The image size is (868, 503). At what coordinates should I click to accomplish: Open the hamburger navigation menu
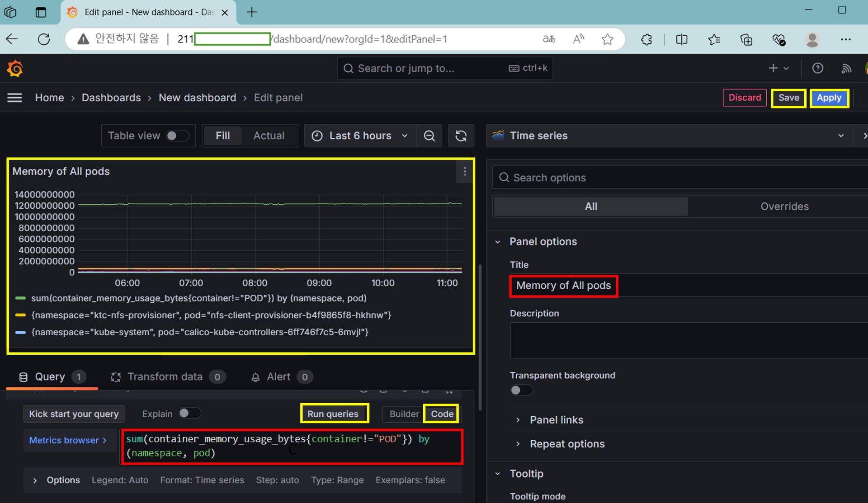(14, 98)
